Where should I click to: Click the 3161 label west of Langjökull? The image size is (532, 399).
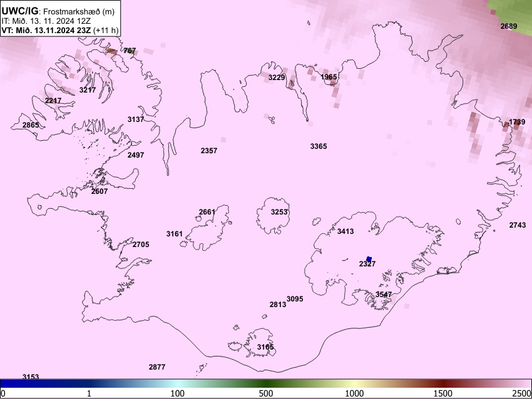175,233
